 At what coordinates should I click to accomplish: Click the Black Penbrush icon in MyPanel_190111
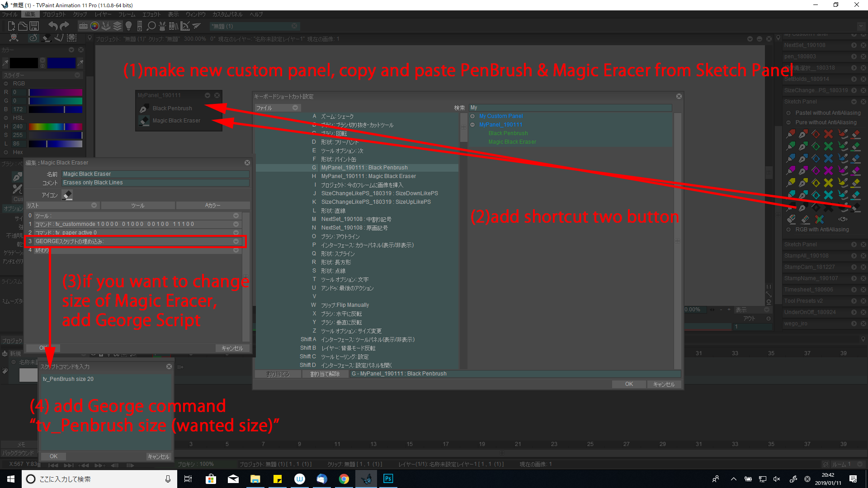click(144, 109)
